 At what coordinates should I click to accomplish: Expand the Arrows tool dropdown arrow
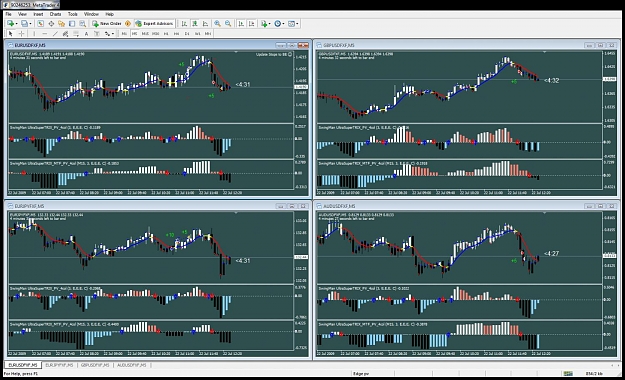(113, 33)
